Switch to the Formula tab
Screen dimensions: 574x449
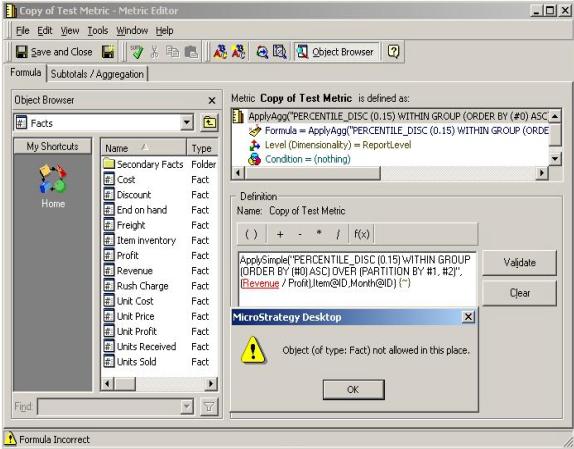pos(26,72)
